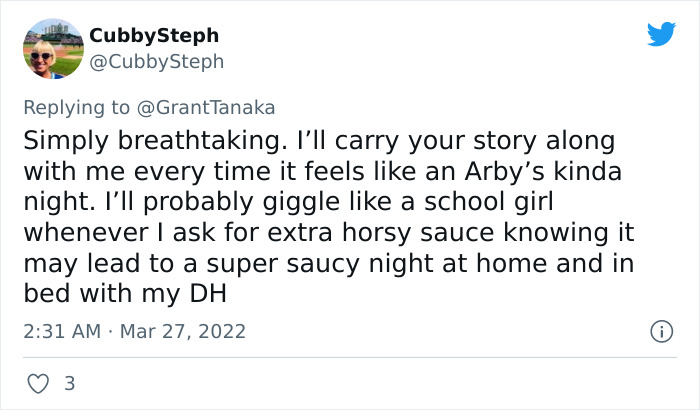This screenshot has height=410, width=700.
Task: Click the "Simply breathtaking" opening phrase
Action: [136, 138]
